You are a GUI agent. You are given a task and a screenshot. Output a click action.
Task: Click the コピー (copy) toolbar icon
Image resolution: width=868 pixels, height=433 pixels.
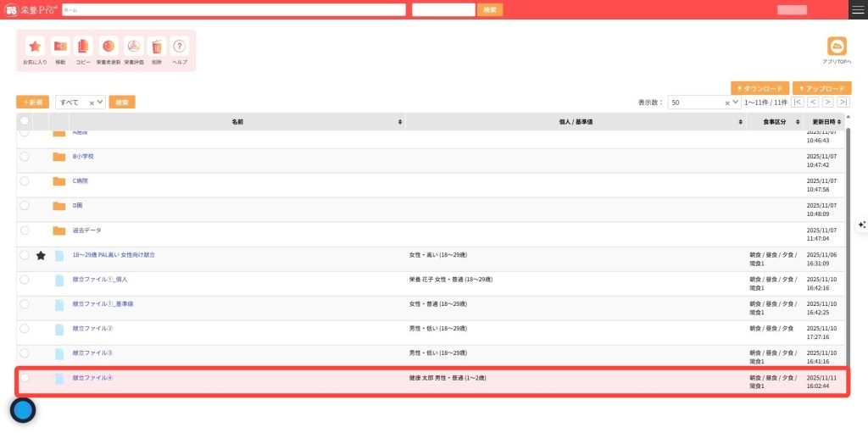click(x=83, y=47)
